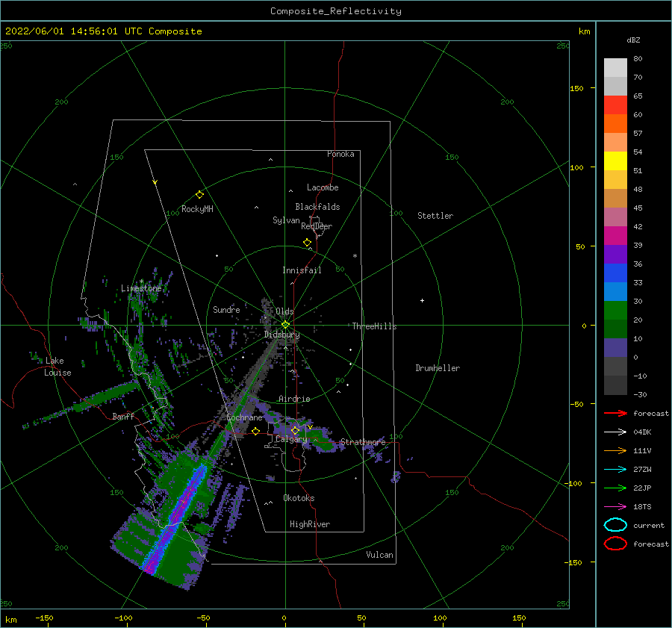The height and width of the screenshot is (628, 672).
Task: Click the Calgary city label
Action: pos(291,439)
